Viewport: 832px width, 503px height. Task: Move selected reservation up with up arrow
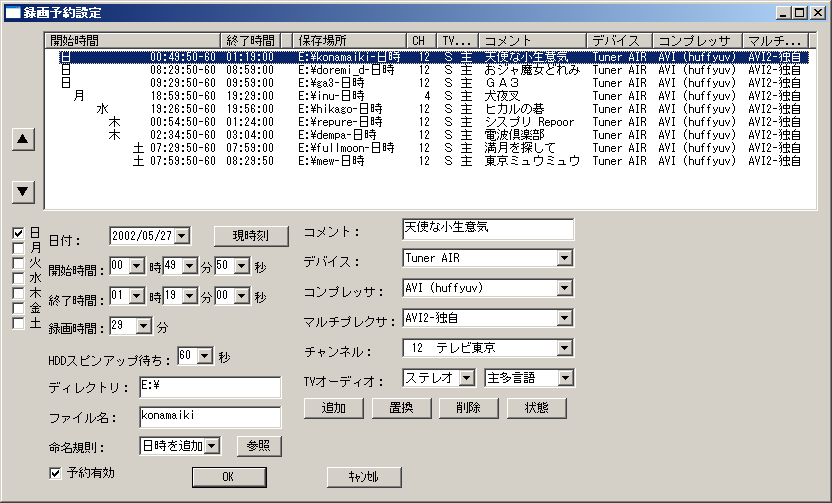23,139
